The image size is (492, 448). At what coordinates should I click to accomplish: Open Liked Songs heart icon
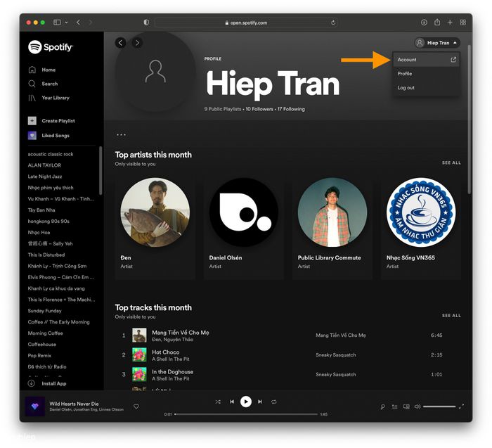[32, 136]
